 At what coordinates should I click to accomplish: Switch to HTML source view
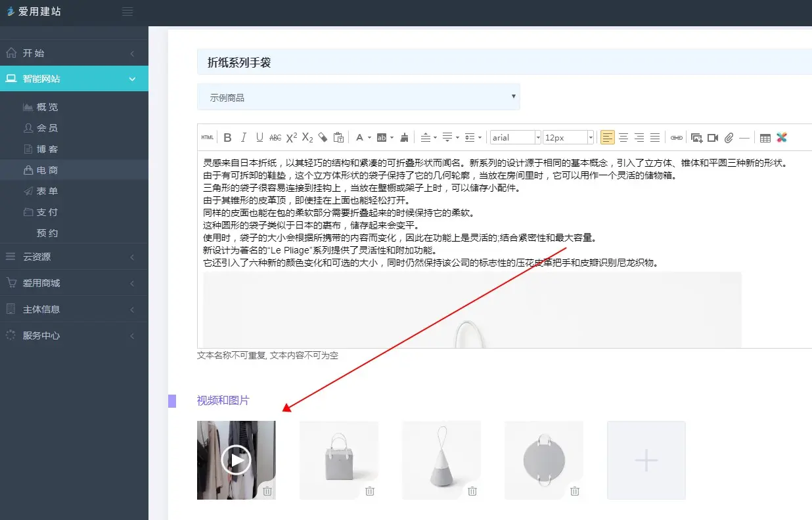pyautogui.click(x=208, y=138)
